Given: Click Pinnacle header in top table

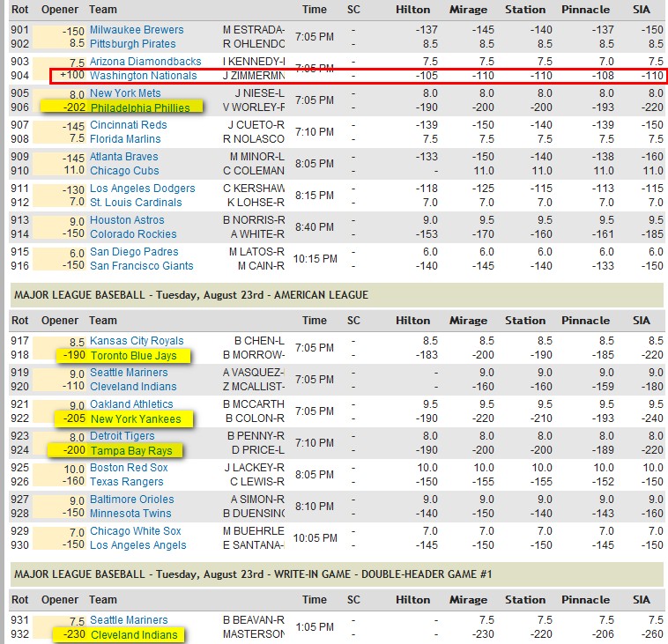Looking at the screenshot, I should [585, 10].
